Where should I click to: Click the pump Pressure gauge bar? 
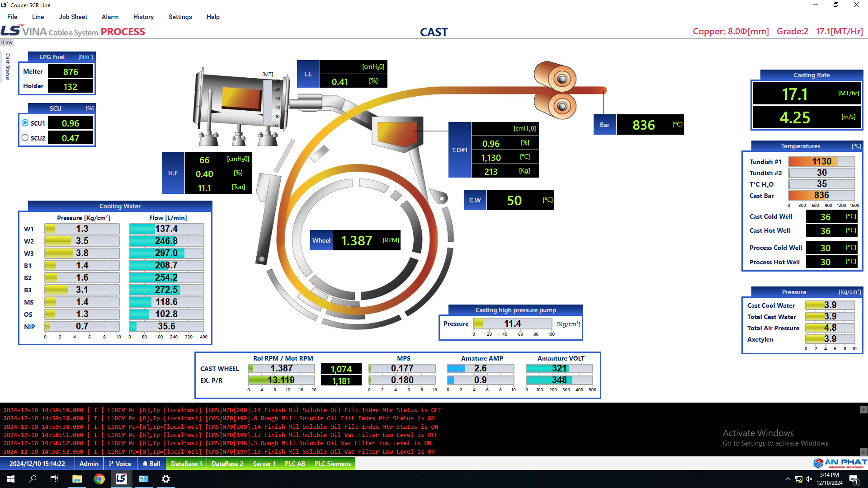coord(512,324)
